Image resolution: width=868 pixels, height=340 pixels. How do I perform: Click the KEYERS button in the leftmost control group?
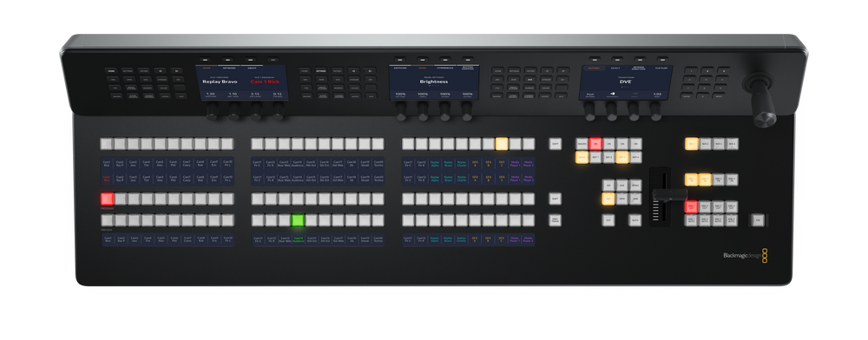click(144, 71)
